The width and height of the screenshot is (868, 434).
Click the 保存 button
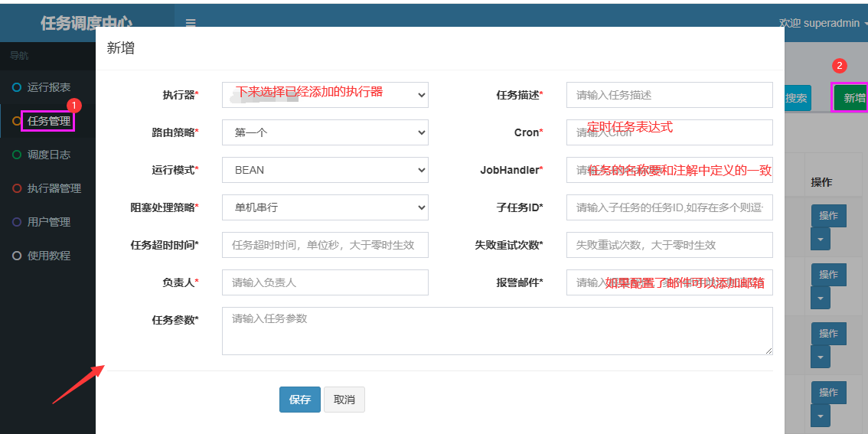[300, 400]
